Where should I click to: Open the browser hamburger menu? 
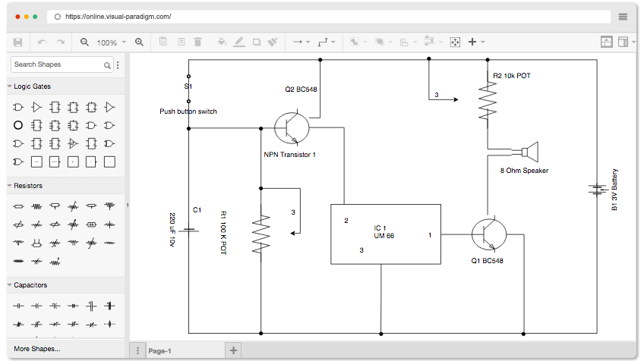click(x=623, y=17)
